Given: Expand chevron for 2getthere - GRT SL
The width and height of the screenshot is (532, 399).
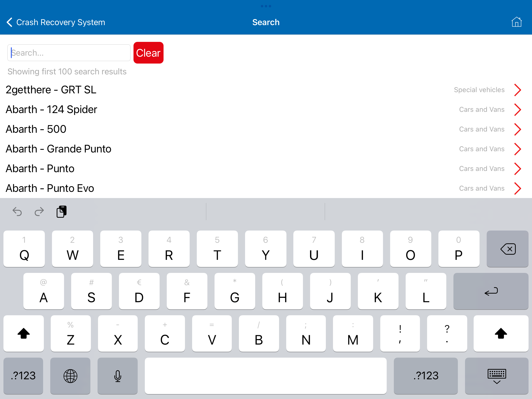Looking at the screenshot, I should [518, 90].
